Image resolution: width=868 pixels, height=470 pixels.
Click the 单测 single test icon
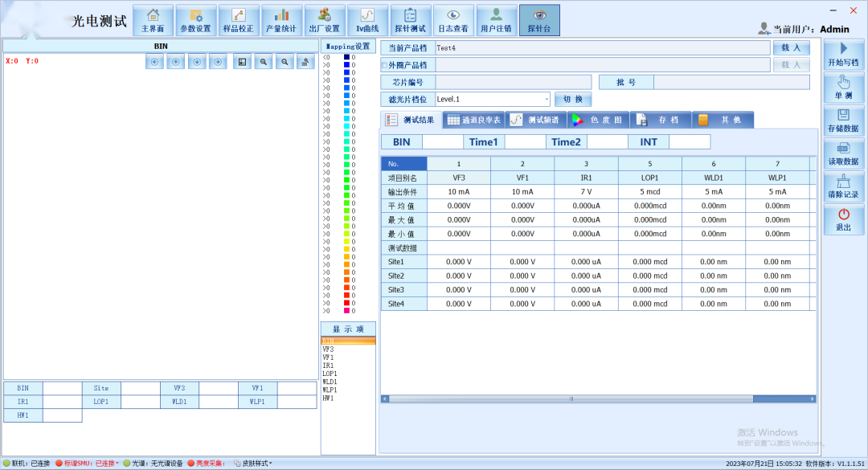pyautogui.click(x=843, y=88)
